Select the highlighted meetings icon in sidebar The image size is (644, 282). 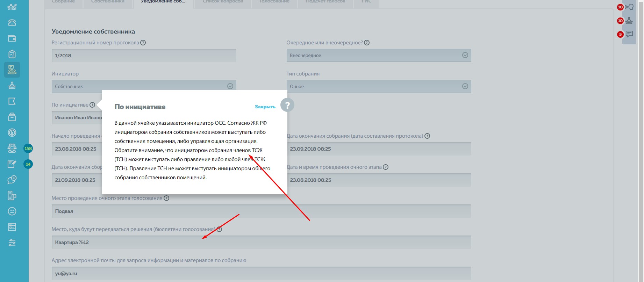point(12,70)
